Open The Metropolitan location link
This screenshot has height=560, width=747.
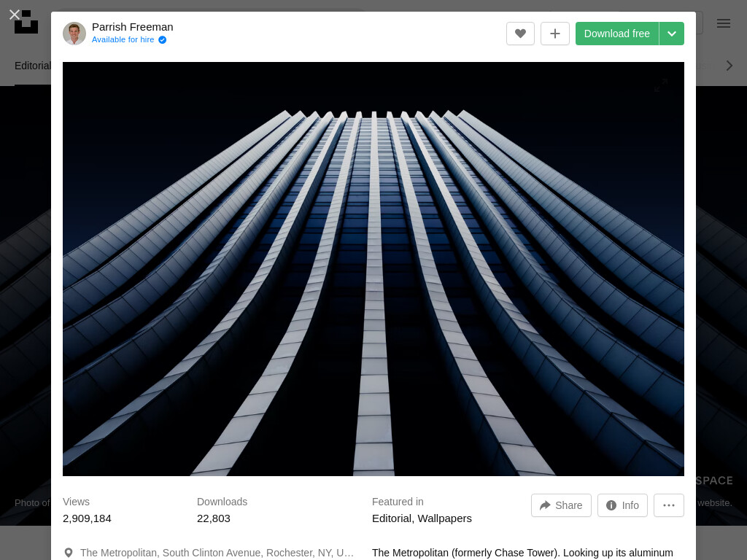tap(217, 553)
